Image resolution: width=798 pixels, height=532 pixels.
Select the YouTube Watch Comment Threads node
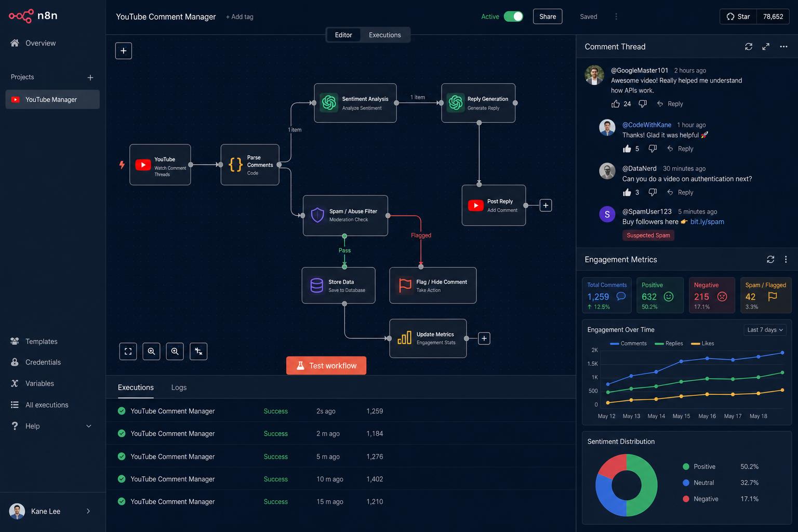(160, 165)
